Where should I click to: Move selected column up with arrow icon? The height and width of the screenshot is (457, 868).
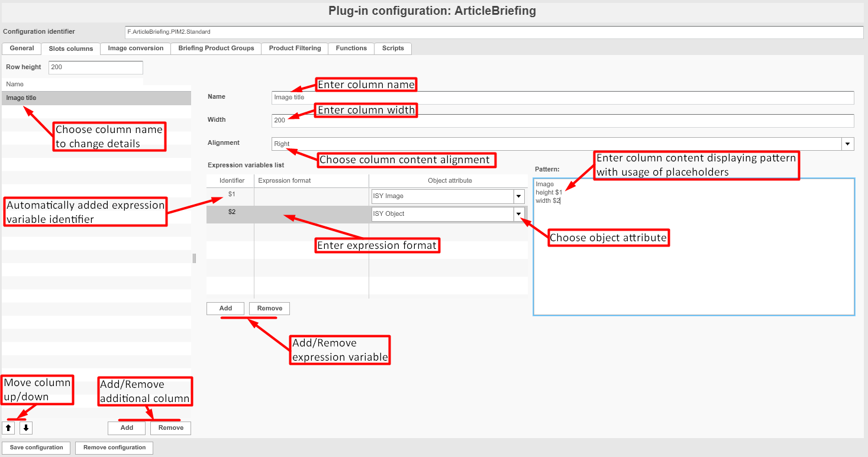click(x=9, y=428)
